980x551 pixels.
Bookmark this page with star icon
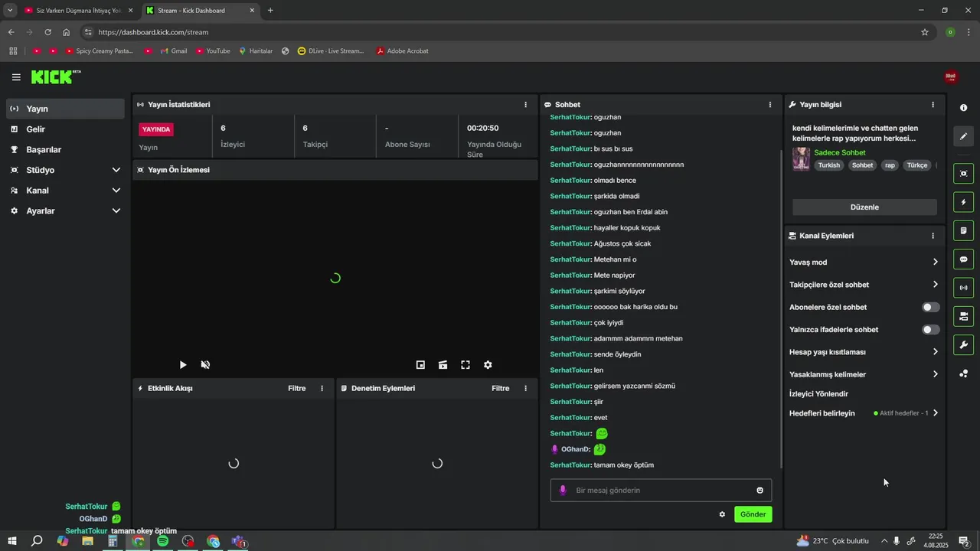click(x=925, y=32)
